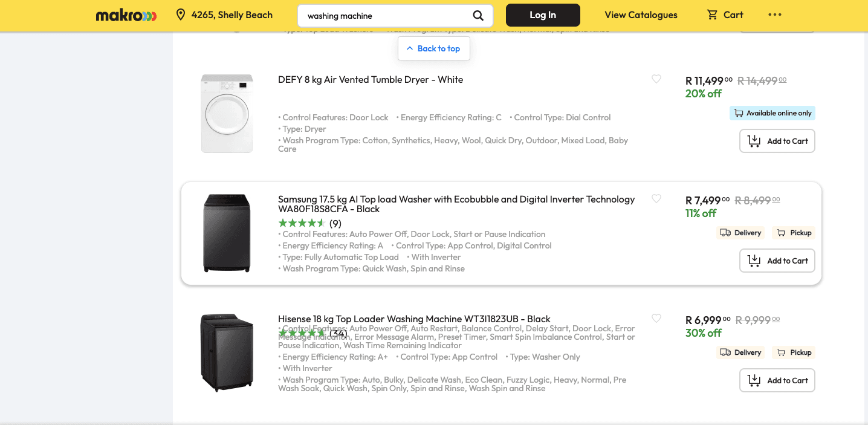This screenshot has height=425, width=868.
Task: Click the Log In button
Action: click(543, 15)
